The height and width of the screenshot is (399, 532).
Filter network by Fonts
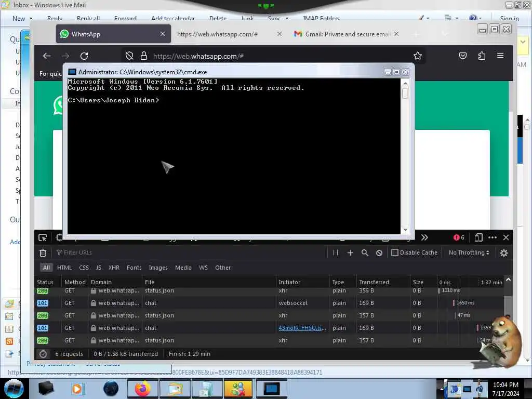point(134,268)
